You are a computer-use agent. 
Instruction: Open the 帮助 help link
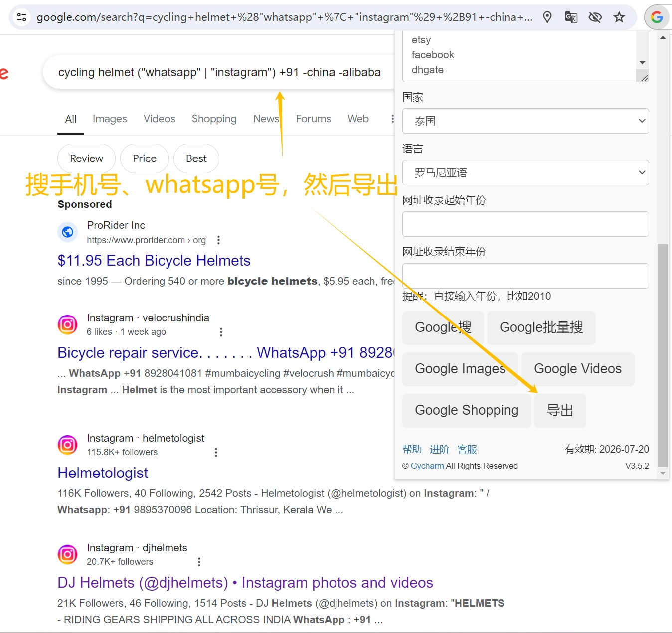click(x=412, y=449)
